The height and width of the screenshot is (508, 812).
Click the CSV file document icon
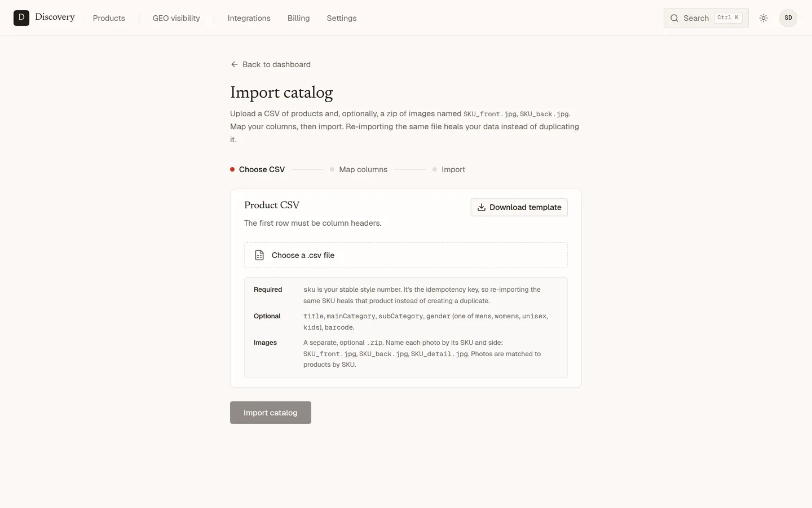259,255
